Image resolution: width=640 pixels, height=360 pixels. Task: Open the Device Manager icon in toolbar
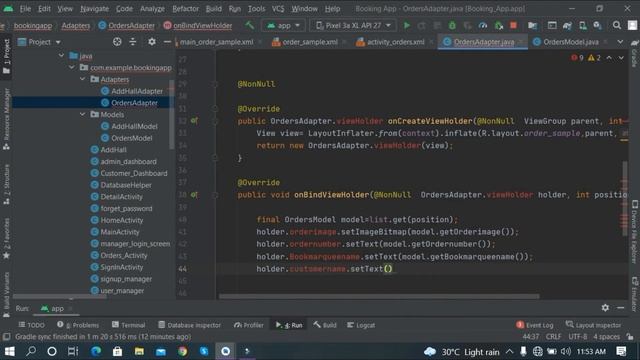point(582,25)
